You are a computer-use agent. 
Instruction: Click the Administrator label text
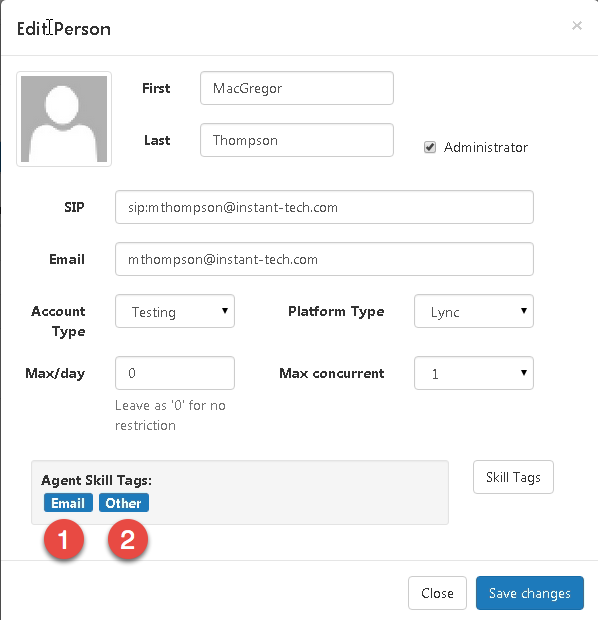(486, 147)
